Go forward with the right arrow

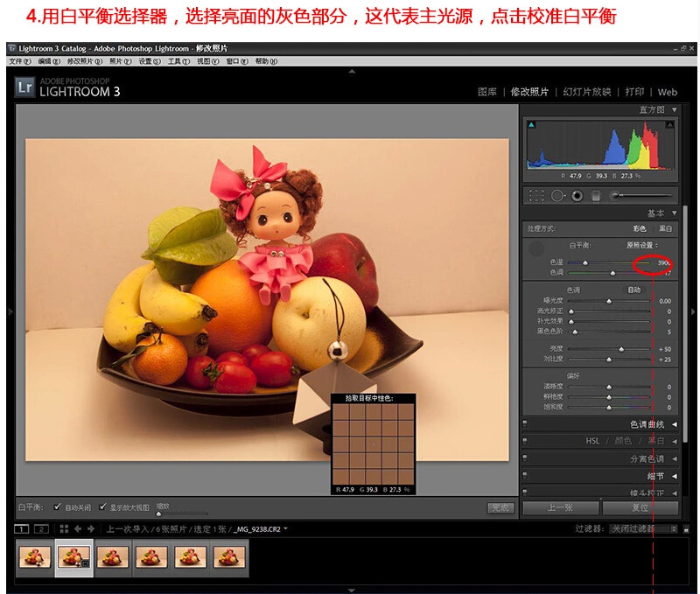(x=91, y=529)
